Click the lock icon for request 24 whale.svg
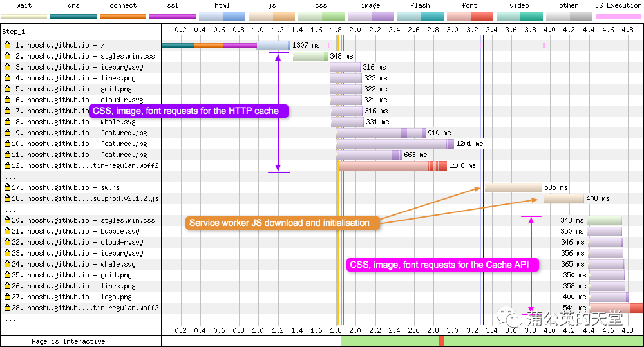Viewport: 644px width, 347px height. pyautogui.click(x=7, y=264)
